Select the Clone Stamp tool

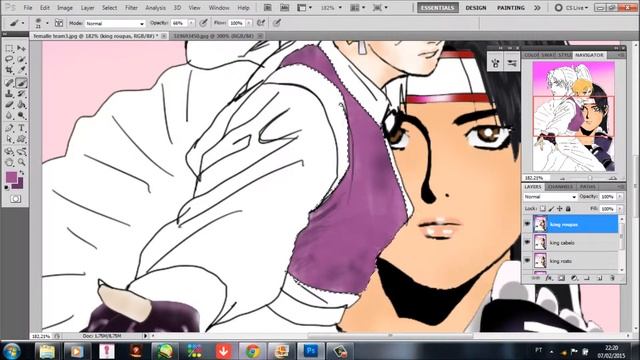point(9,94)
